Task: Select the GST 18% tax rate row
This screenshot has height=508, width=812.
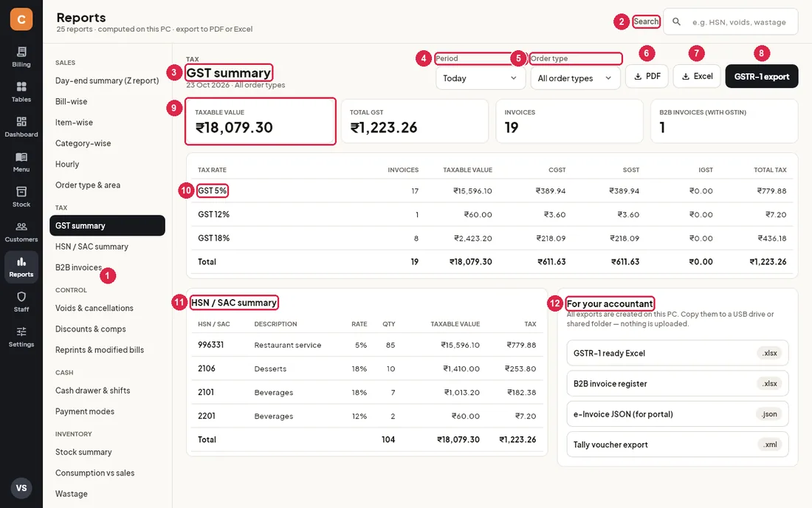Action: coord(492,238)
